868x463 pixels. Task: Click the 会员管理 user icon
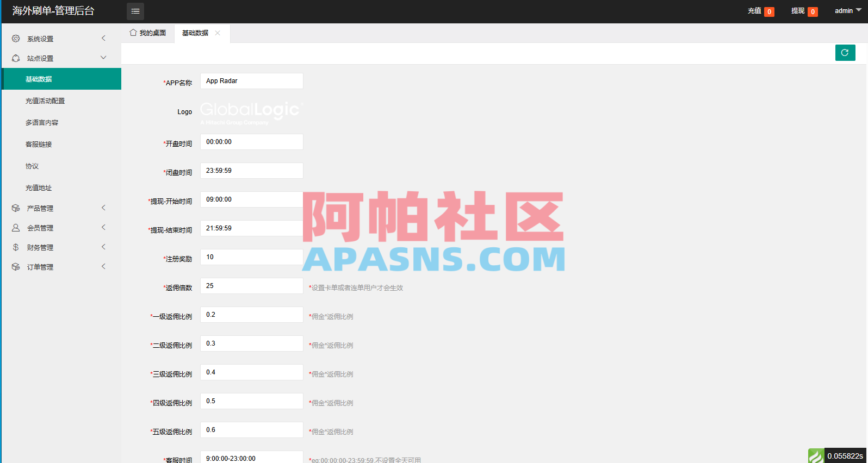tap(16, 228)
